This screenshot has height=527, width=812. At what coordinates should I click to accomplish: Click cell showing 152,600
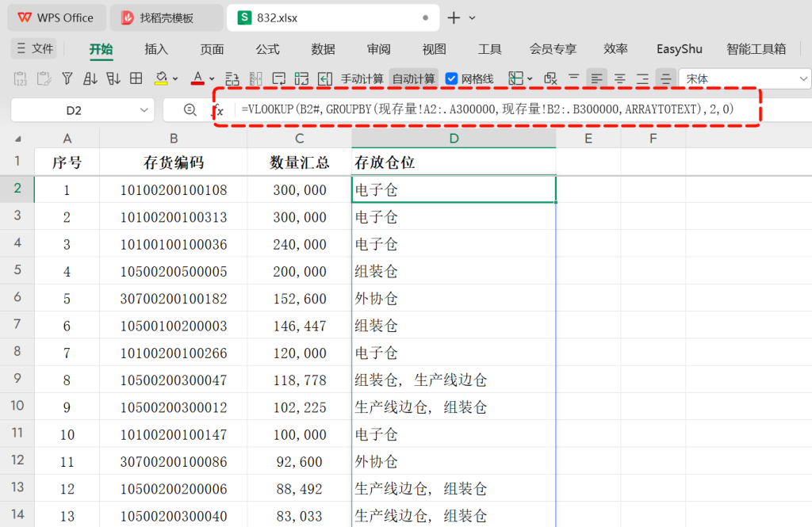click(299, 299)
